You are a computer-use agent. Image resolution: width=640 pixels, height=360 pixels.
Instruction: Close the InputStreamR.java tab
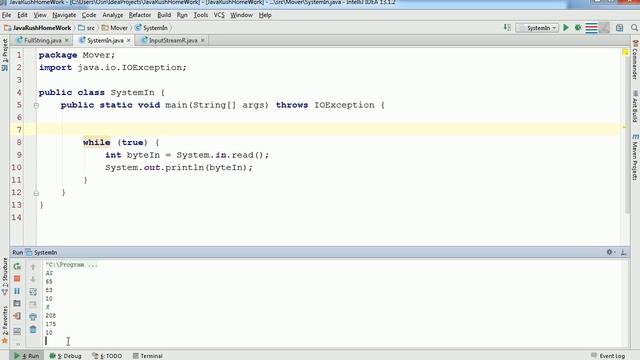202,40
